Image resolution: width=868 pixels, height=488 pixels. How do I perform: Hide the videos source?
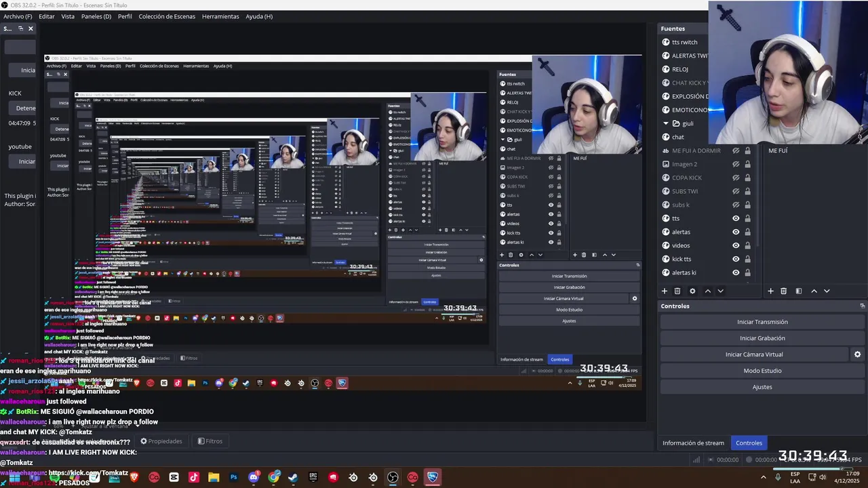[736, 245]
